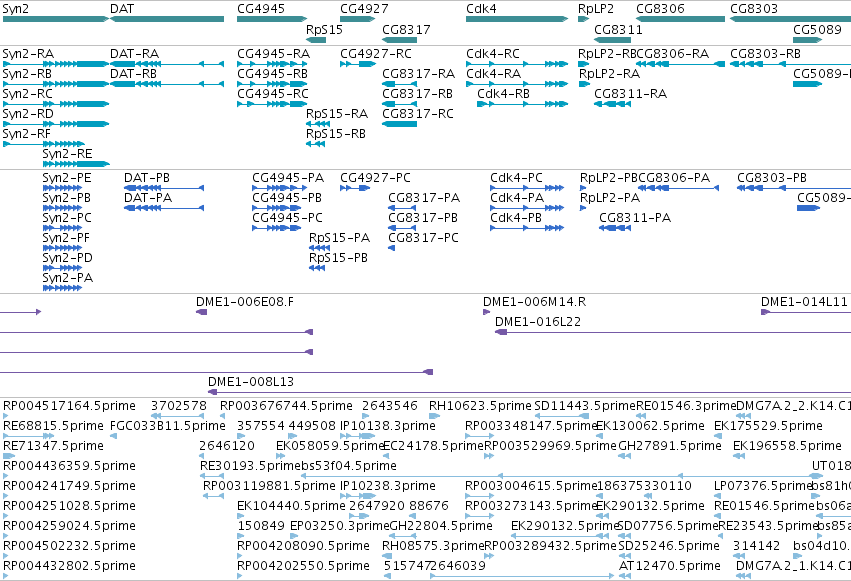Viewport: 851px width, 581px height.
Task: Click the CG4945 gene label
Action: coord(261,9)
